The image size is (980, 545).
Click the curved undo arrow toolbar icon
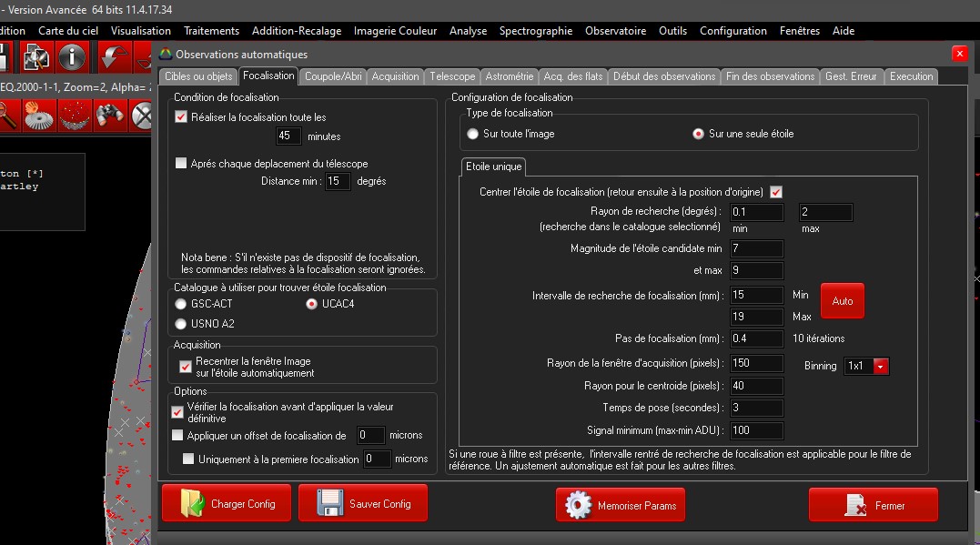(113, 56)
